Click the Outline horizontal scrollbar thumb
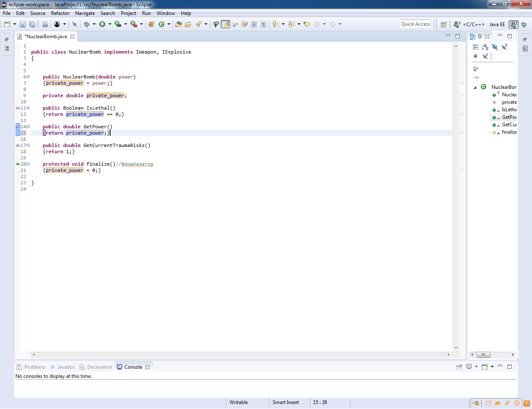The width and height of the screenshot is (532, 409). coord(483,355)
